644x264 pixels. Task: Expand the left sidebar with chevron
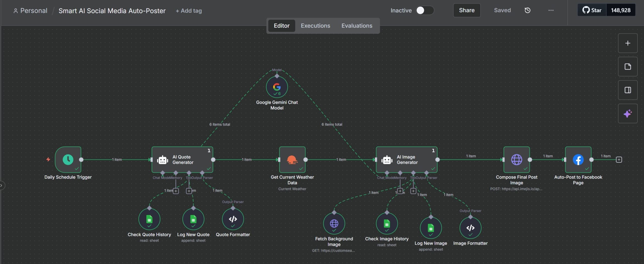coord(2,186)
